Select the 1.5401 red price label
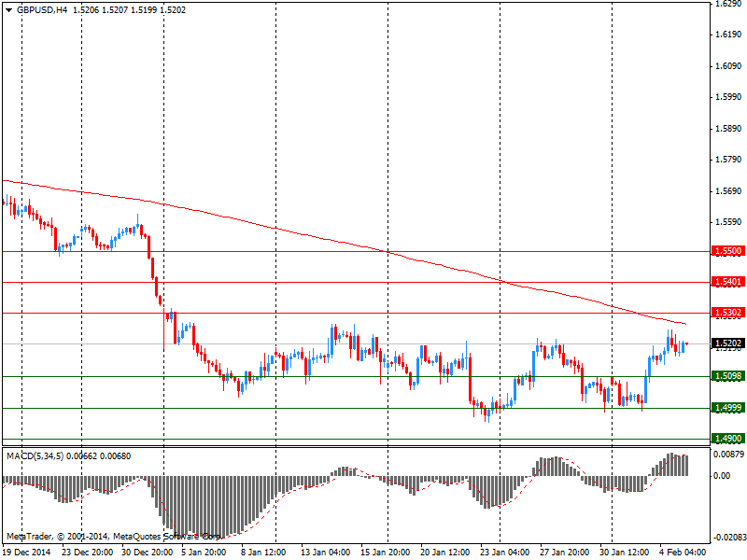Viewport: 747px width, 560px height. coord(727,282)
